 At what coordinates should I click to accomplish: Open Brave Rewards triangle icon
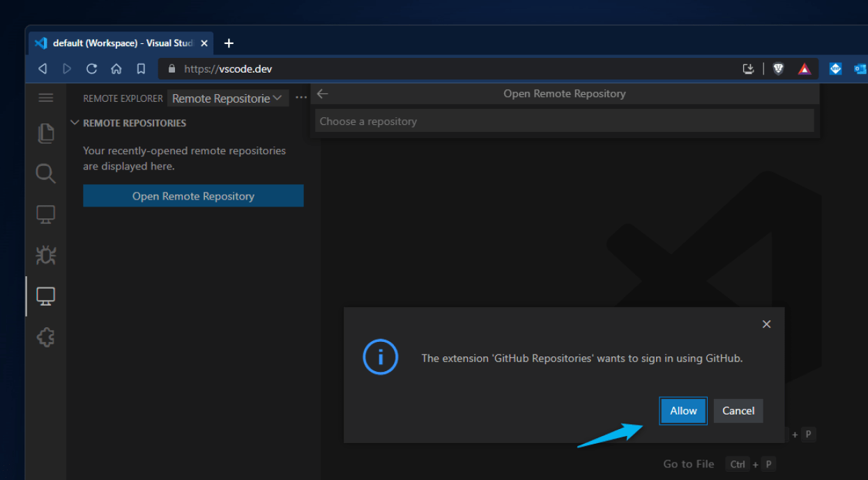805,68
